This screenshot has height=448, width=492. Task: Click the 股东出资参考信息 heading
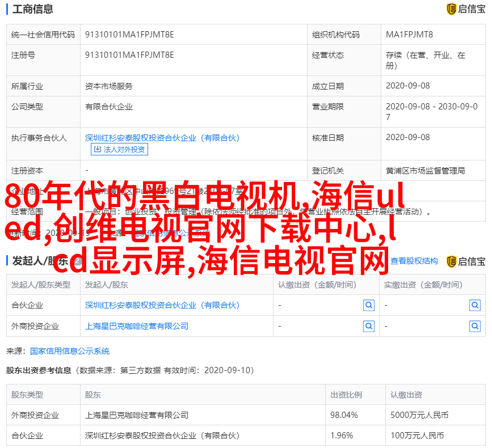(x=39, y=370)
